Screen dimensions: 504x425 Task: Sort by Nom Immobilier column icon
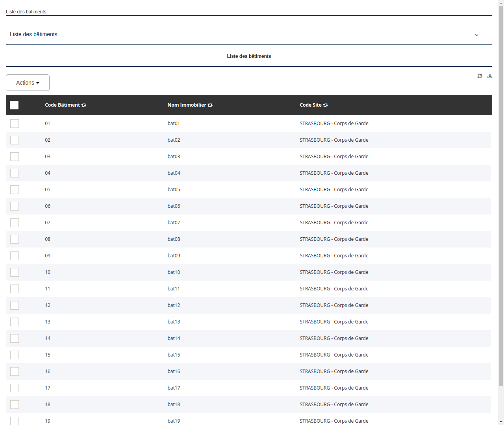pos(210,105)
